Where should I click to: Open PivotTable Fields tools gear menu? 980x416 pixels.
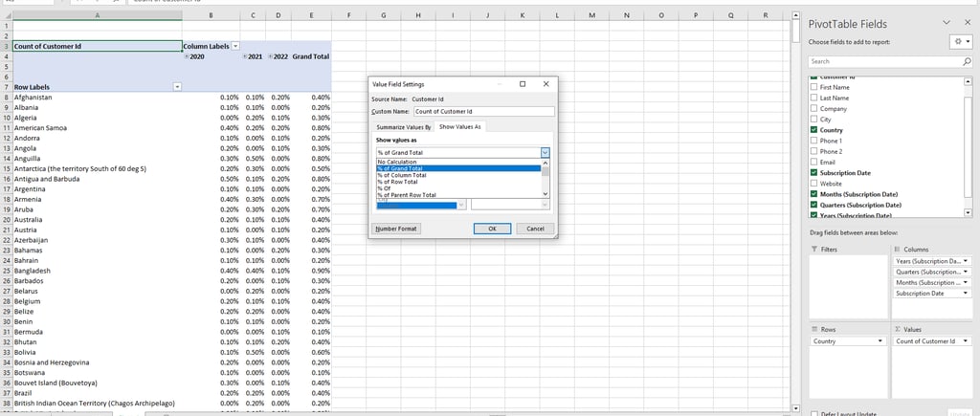coord(961,41)
